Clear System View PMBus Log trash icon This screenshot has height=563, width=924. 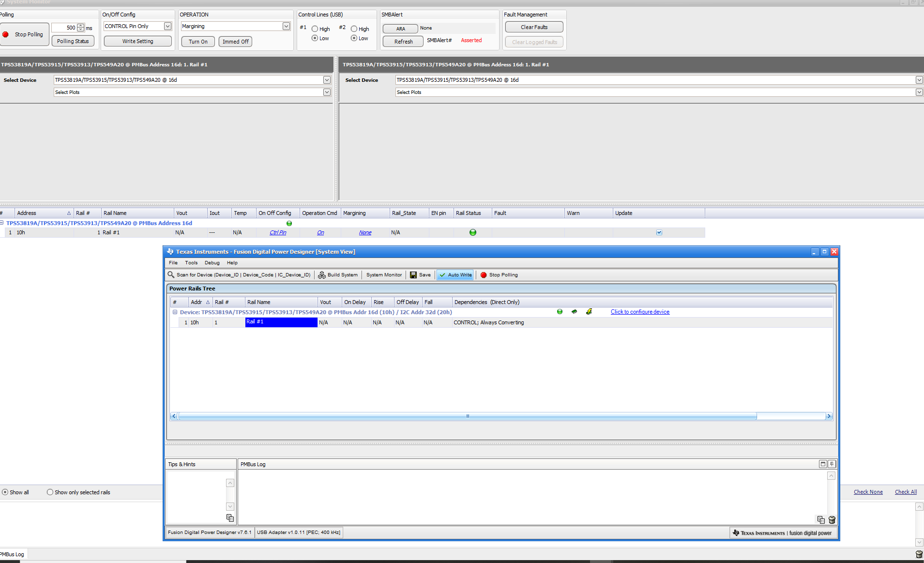(832, 520)
